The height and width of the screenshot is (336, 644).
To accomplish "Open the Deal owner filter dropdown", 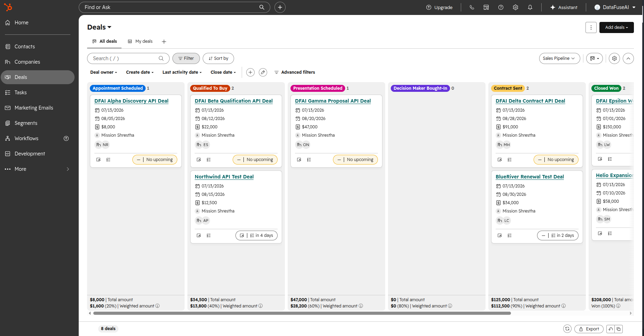I will (103, 72).
